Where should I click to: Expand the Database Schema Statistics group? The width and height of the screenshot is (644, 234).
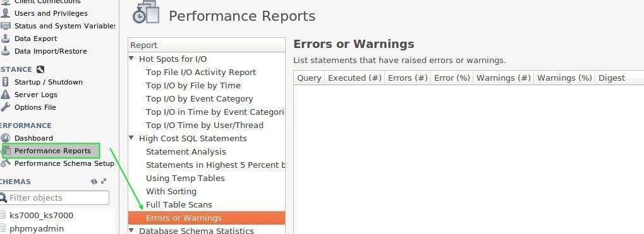[x=131, y=230]
